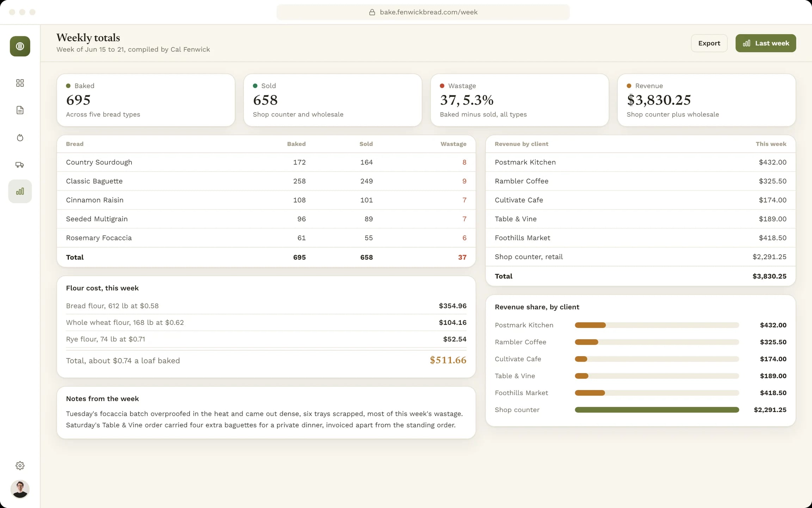Click the Postmark Kitchen revenue share bar

point(657,325)
